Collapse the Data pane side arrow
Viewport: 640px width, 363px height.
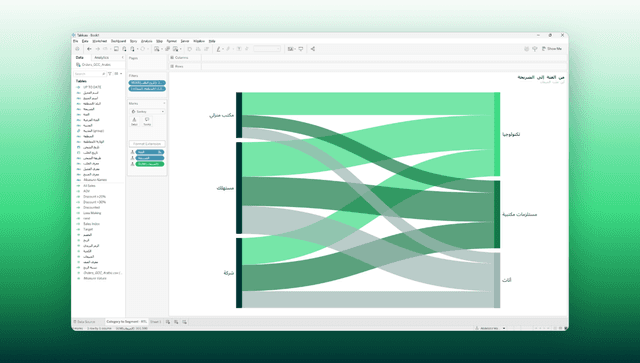122,58
